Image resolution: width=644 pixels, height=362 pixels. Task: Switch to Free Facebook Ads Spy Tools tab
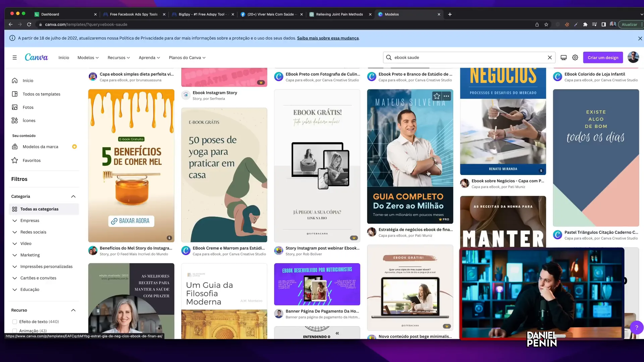click(x=134, y=14)
